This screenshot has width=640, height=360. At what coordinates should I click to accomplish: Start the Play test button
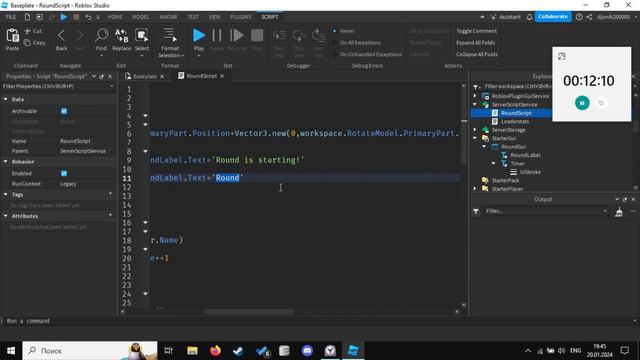coord(199,36)
